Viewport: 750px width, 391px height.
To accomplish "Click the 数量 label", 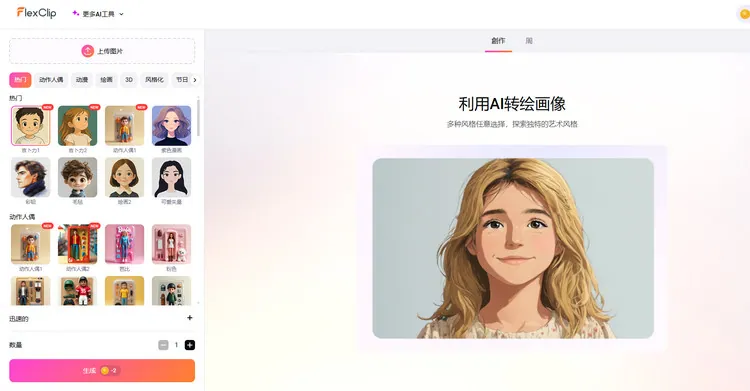I will pos(16,345).
